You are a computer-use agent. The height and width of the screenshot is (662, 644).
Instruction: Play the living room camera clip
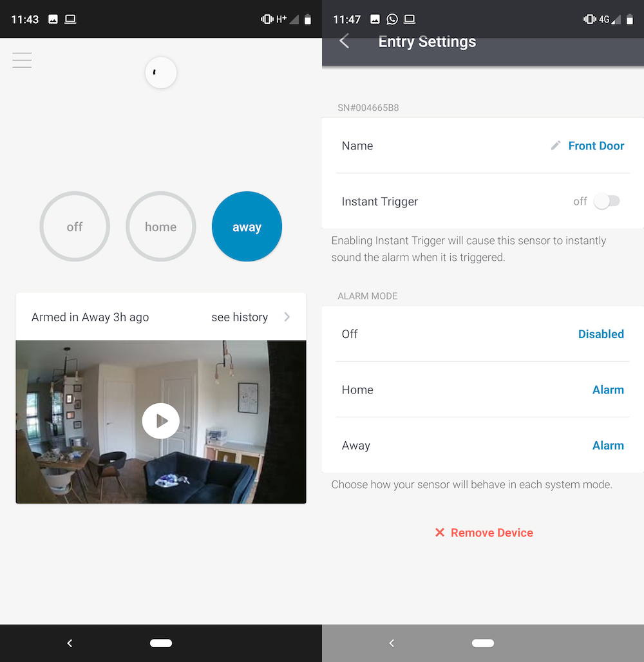[x=160, y=421]
